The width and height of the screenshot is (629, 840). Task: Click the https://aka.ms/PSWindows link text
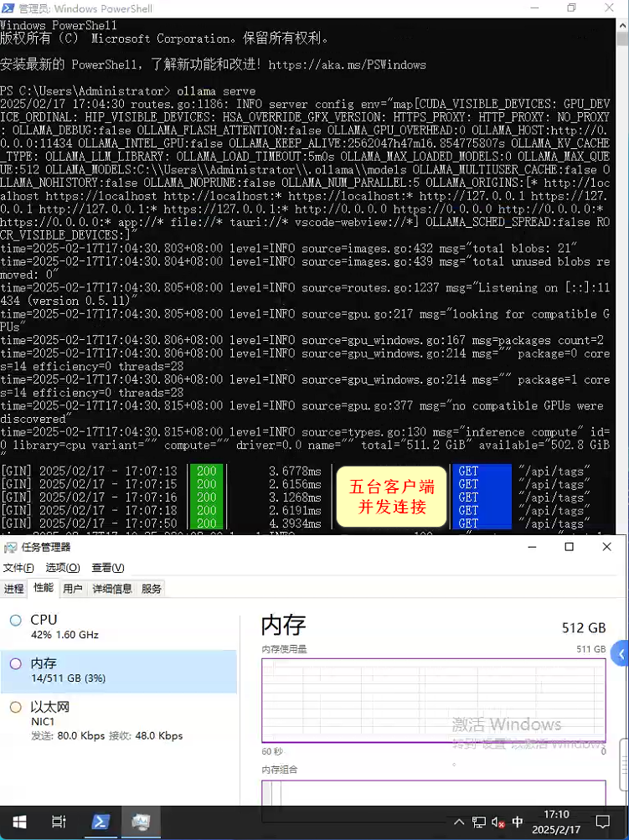[348, 64]
